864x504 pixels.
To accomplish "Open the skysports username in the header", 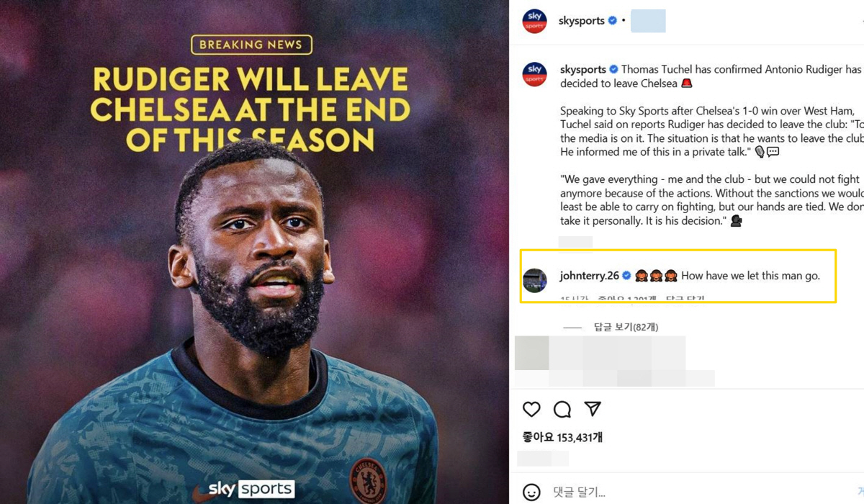I will (582, 21).
